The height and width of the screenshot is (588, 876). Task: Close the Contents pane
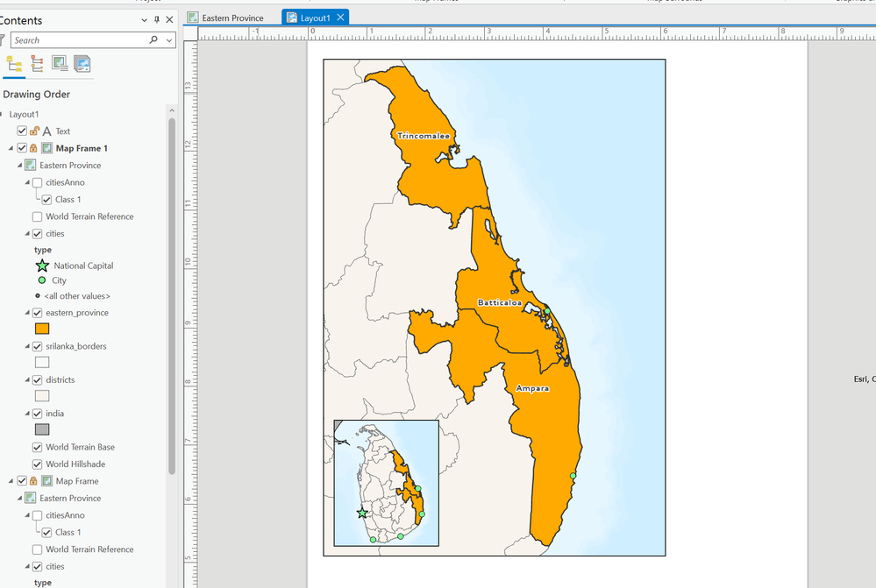click(169, 19)
